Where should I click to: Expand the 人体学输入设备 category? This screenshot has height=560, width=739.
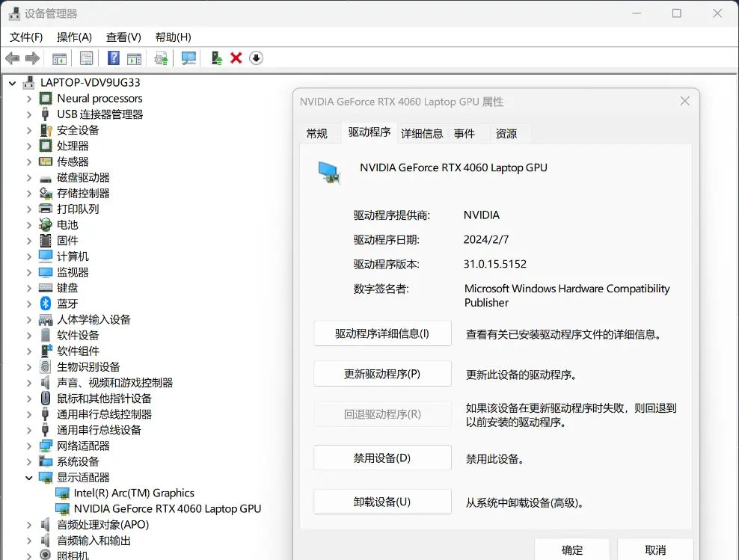tap(29, 320)
